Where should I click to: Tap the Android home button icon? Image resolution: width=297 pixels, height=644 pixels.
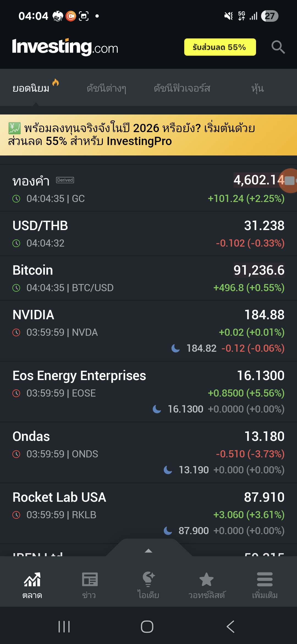(147, 627)
